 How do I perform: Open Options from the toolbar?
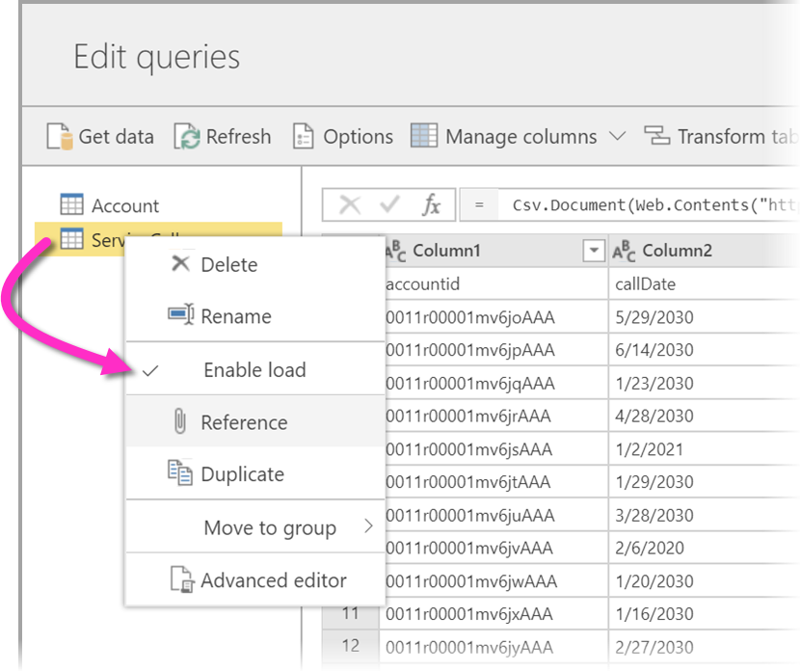pos(344,137)
